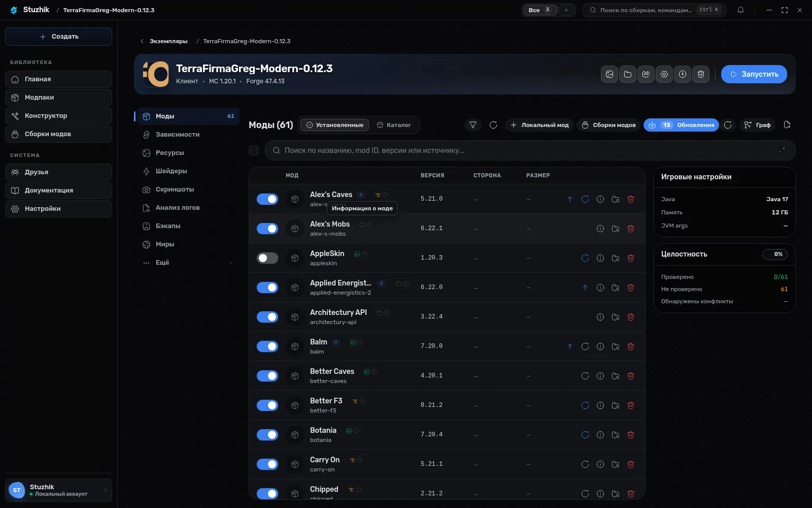Expand the Stuzhik account chevron
Image resolution: width=812 pixels, height=508 pixels.
[x=106, y=490]
